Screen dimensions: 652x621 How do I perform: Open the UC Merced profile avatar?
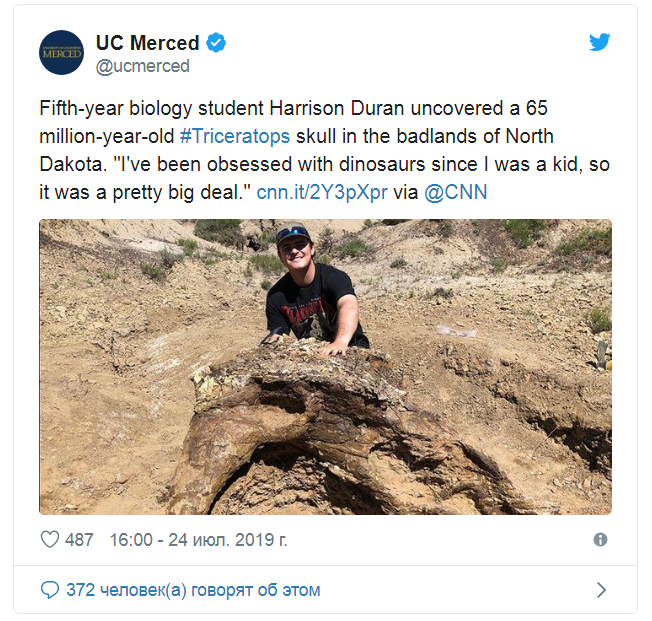point(61,52)
